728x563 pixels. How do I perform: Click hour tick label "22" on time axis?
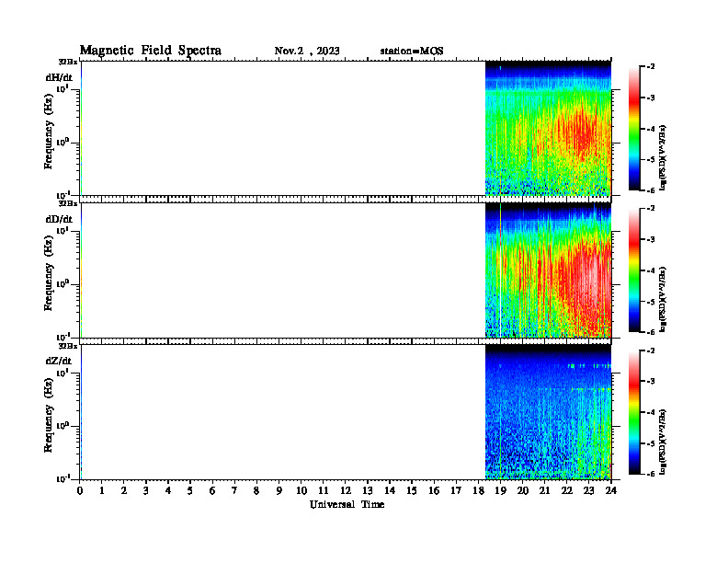click(567, 491)
